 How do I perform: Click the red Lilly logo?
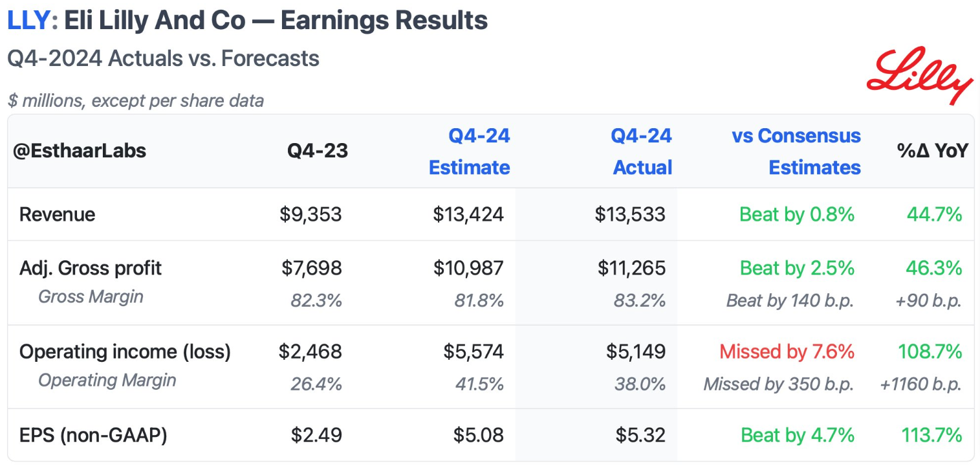[919, 76]
